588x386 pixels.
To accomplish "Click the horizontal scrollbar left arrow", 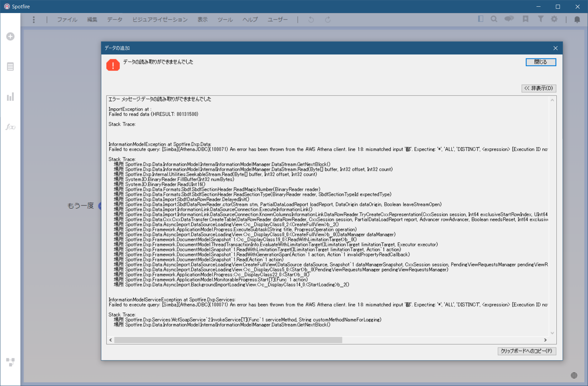I will pyautogui.click(x=111, y=340).
